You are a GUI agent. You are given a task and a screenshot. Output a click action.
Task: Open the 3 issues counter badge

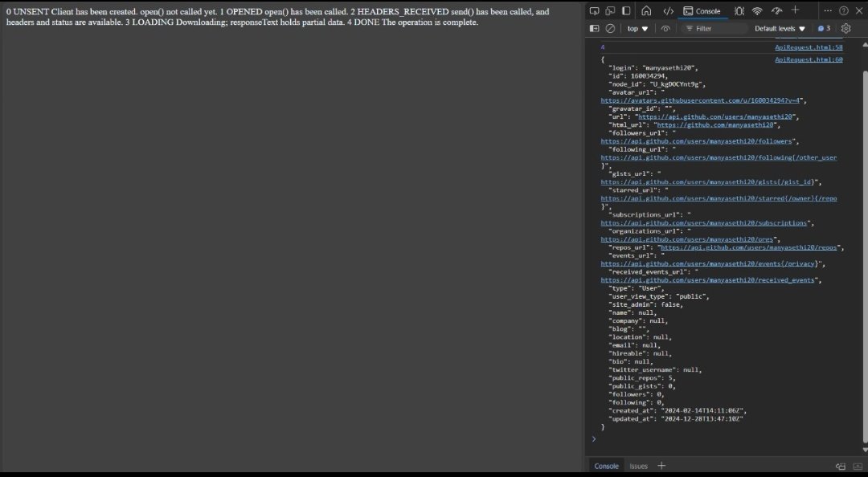[x=824, y=28]
